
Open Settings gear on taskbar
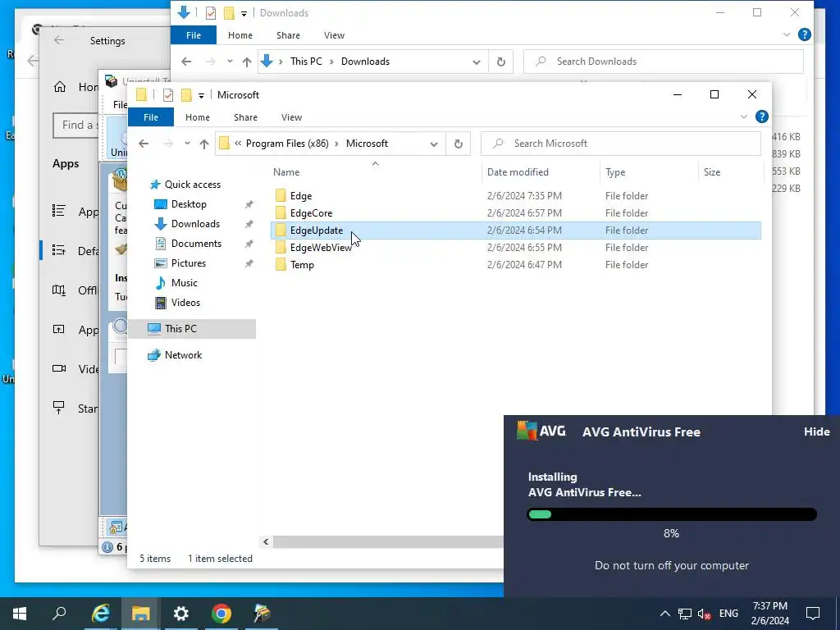(181, 614)
